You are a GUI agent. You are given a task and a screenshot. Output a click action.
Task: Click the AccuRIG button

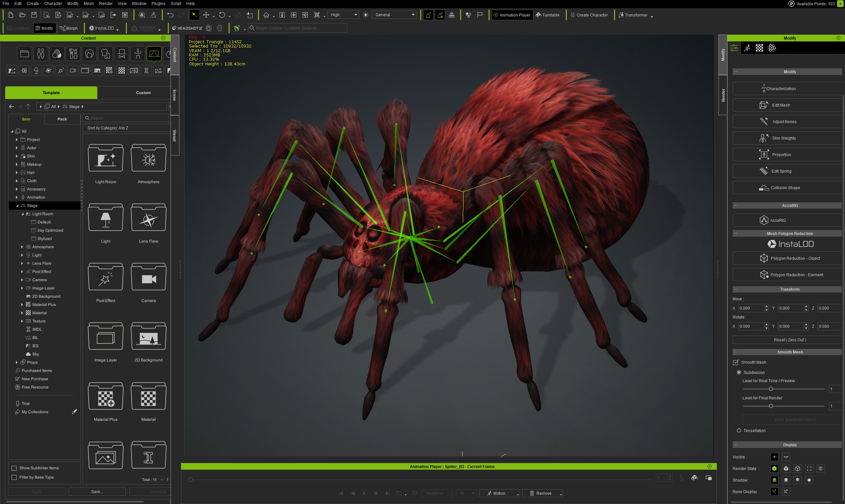click(x=787, y=220)
